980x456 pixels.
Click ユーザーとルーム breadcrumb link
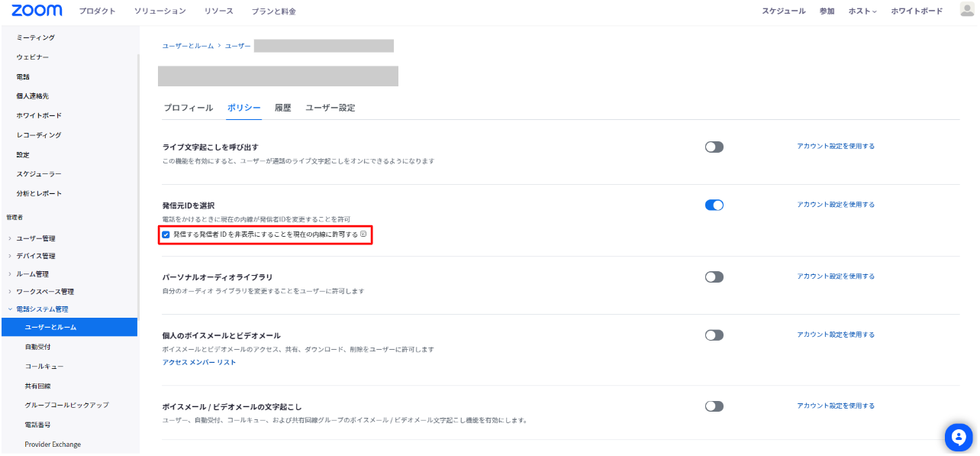[x=188, y=46]
